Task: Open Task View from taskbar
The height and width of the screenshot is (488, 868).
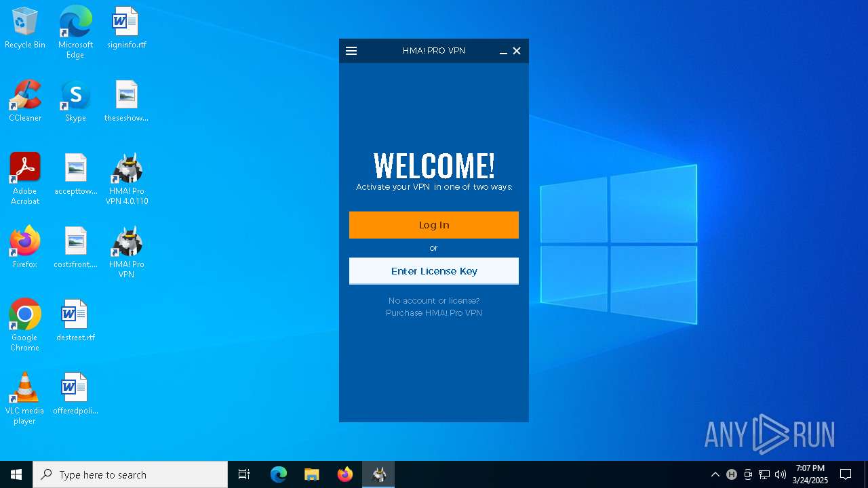Action: (x=244, y=474)
